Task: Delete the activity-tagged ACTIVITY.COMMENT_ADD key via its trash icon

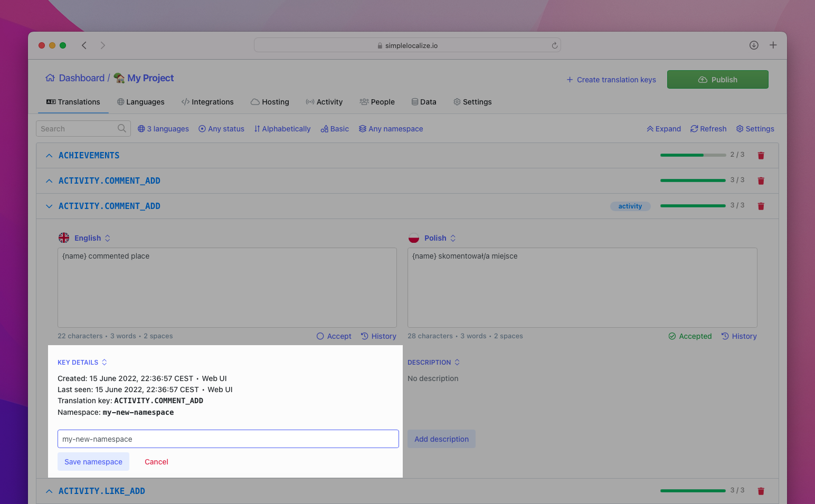Action: [761, 206]
